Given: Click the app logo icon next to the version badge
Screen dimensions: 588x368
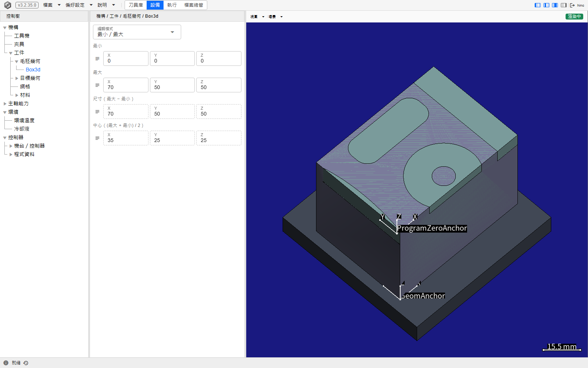Looking at the screenshot, I should (x=7, y=5).
